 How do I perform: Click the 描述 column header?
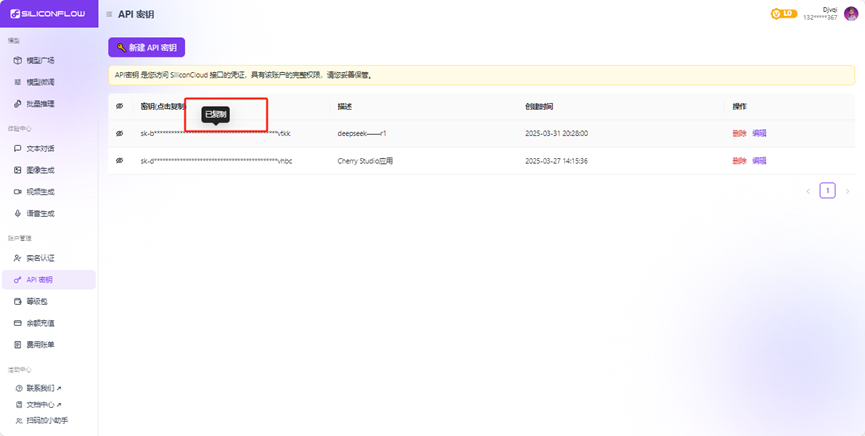click(344, 106)
